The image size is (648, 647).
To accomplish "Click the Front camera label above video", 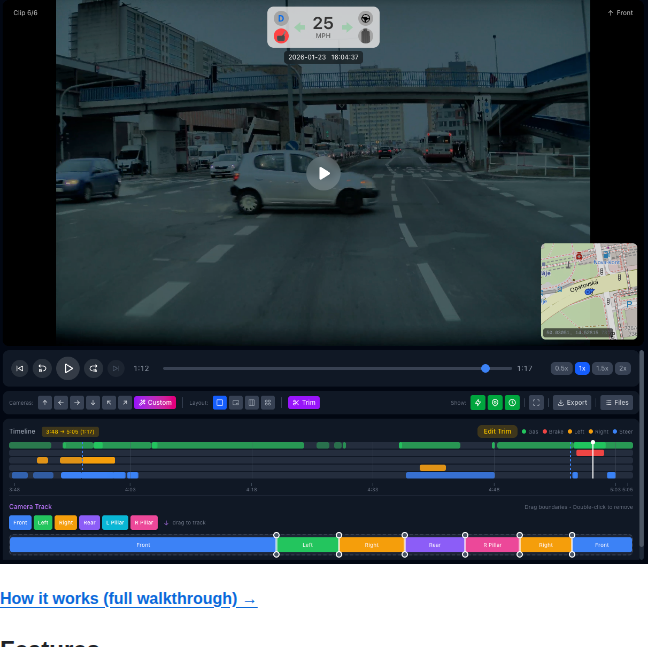I will pos(620,13).
